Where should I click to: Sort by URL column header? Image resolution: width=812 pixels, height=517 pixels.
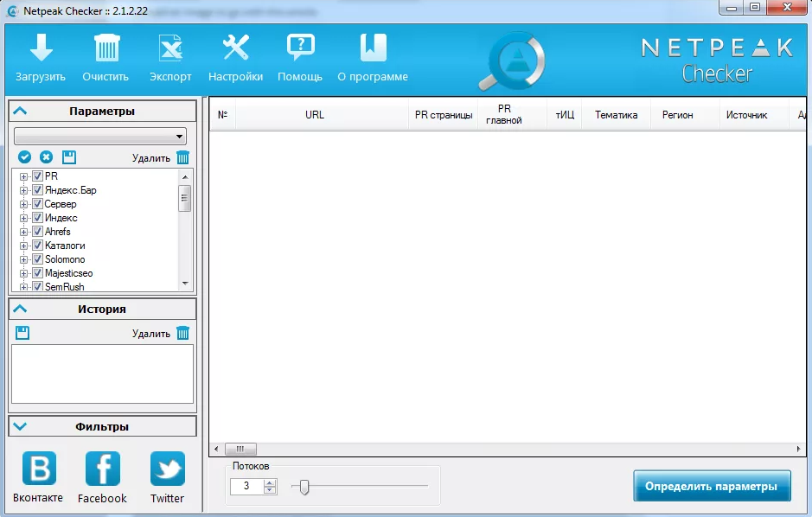(x=322, y=114)
